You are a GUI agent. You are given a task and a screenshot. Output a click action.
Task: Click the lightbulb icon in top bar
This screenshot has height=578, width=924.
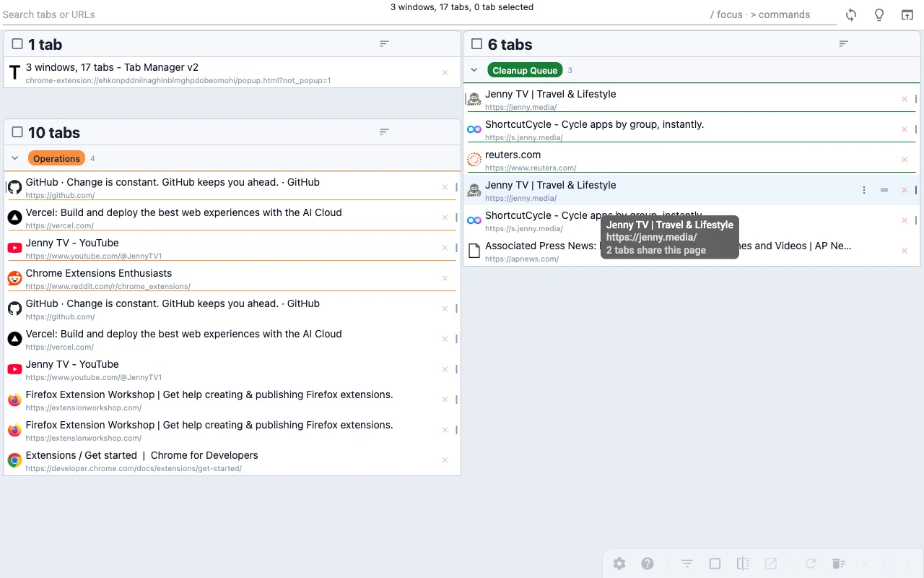click(x=879, y=15)
